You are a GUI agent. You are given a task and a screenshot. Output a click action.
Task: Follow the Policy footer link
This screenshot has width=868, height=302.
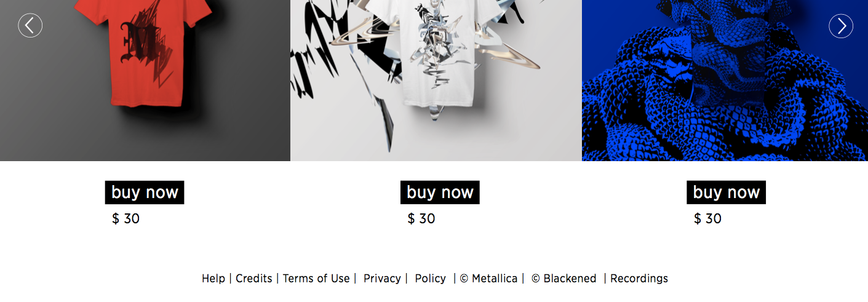pyautogui.click(x=431, y=279)
